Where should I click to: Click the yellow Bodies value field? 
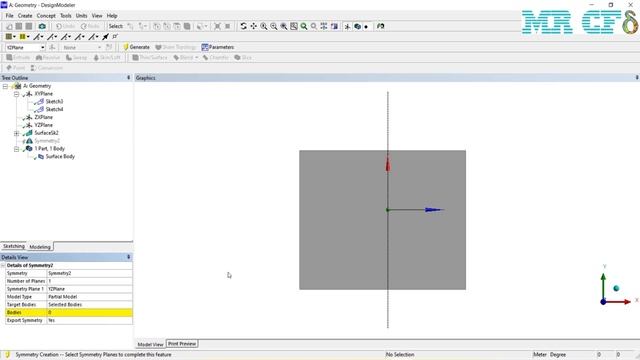point(89,313)
